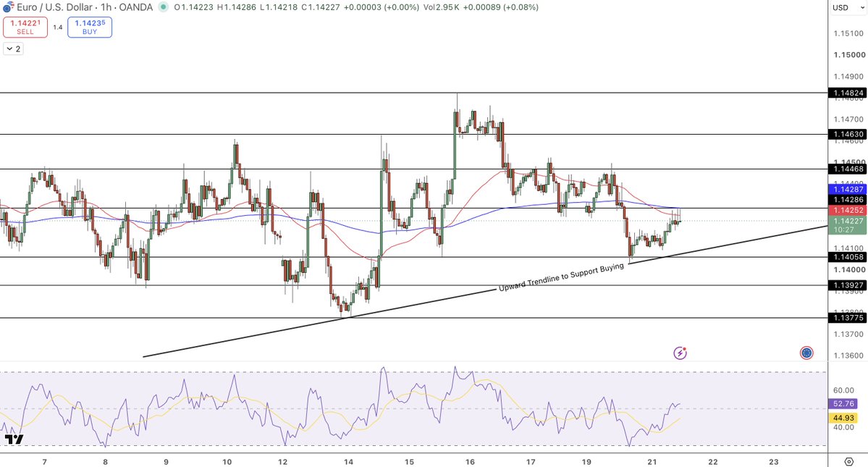
Task: Click the 1.13927 price level label
Action: 848,285
